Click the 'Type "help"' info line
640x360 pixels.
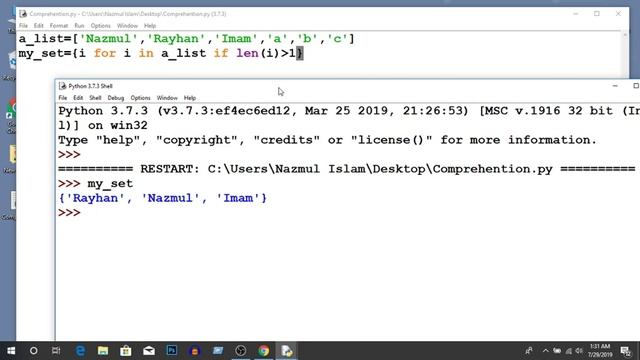pyautogui.click(x=327, y=140)
